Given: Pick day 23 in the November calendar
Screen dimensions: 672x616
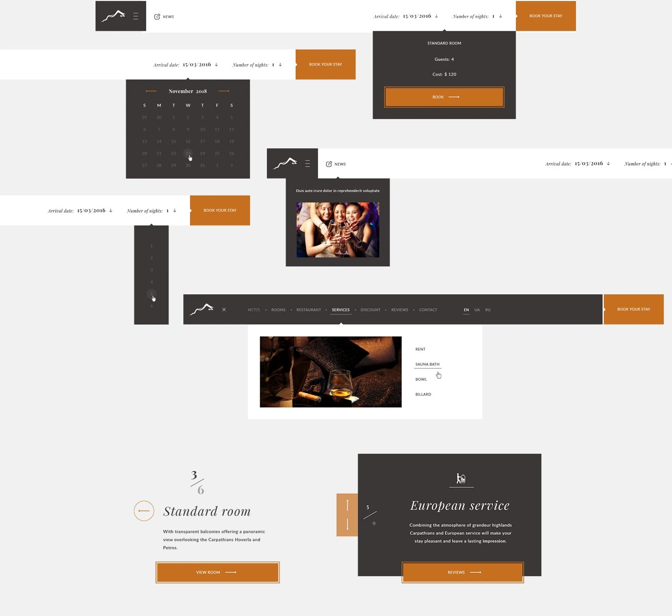Looking at the screenshot, I should coord(188,154).
